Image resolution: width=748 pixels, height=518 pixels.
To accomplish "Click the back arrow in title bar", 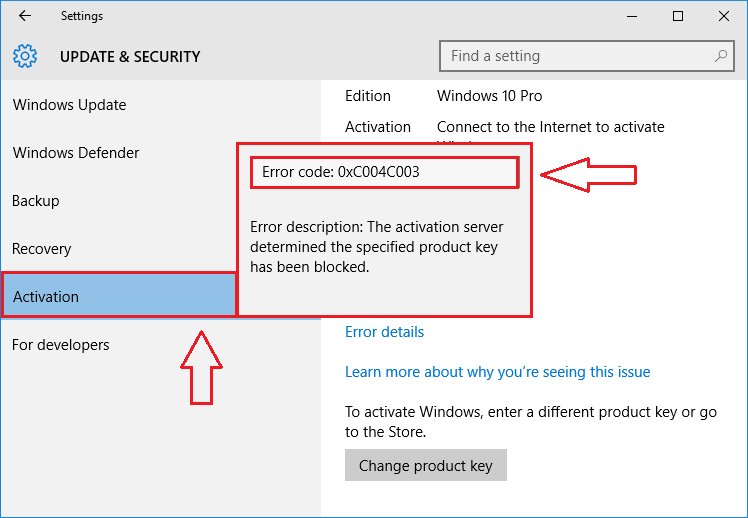I will point(25,16).
